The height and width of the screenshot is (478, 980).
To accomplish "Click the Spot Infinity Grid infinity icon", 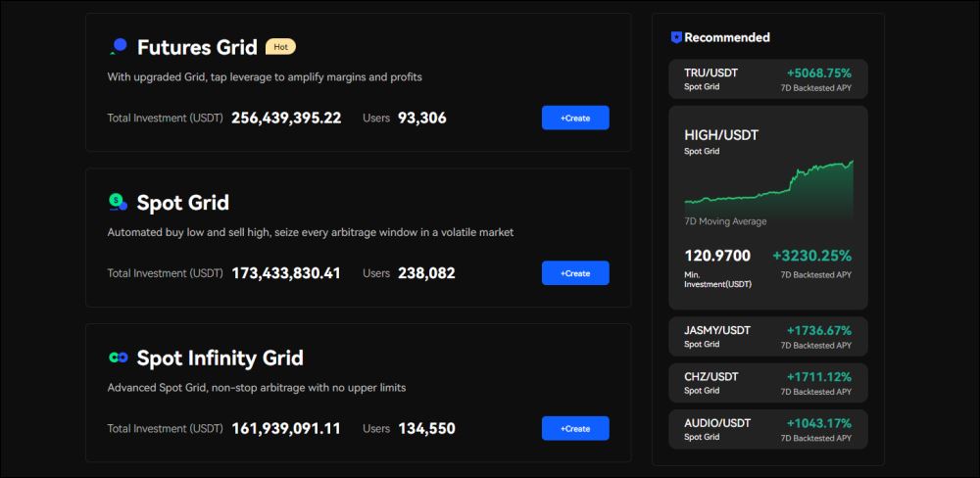I will click(x=118, y=358).
